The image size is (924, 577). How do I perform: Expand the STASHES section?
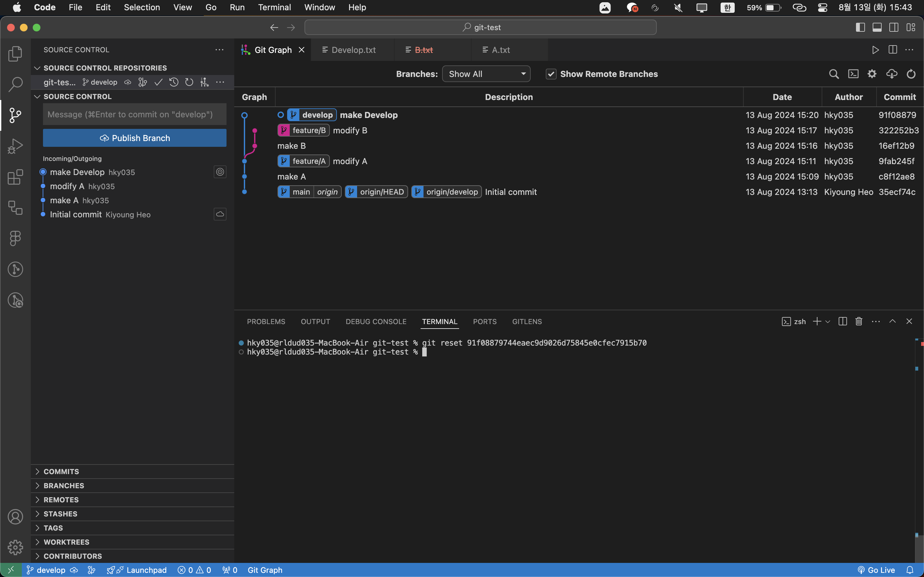point(60,514)
